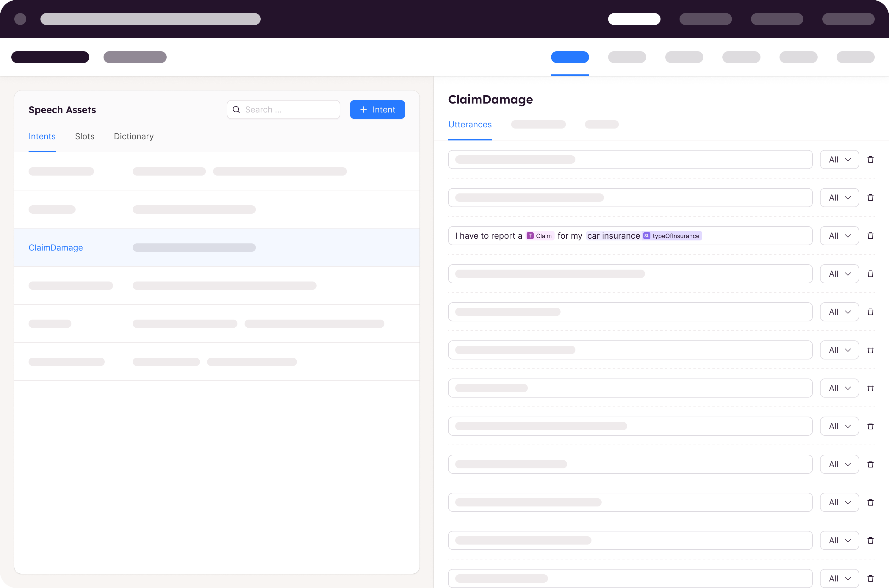Screen dimensions: 889x588
Task: Open the Dictionary tab
Action: pos(134,137)
